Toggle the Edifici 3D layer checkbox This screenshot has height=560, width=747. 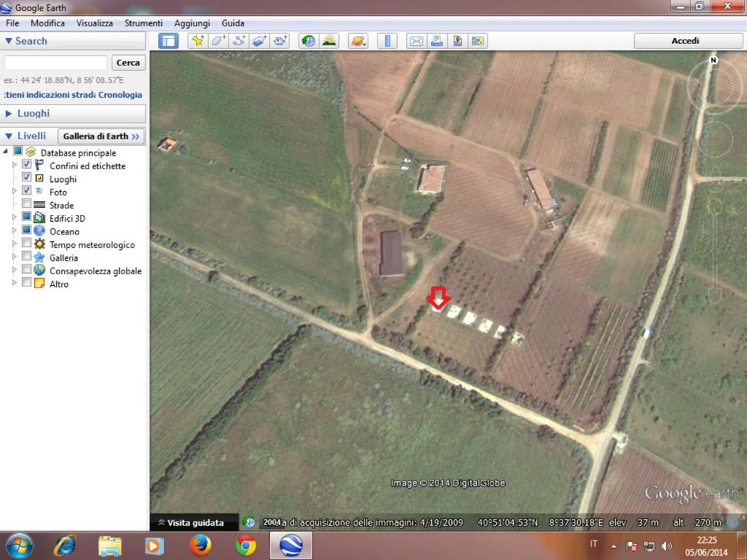pyautogui.click(x=27, y=217)
